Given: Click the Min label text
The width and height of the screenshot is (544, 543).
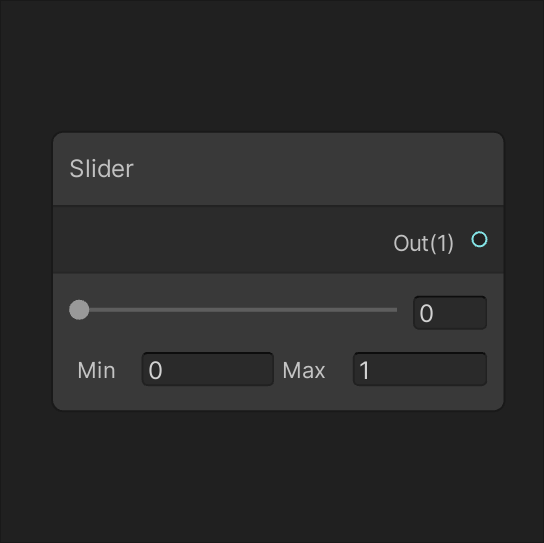Looking at the screenshot, I should (x=96, y=370).
